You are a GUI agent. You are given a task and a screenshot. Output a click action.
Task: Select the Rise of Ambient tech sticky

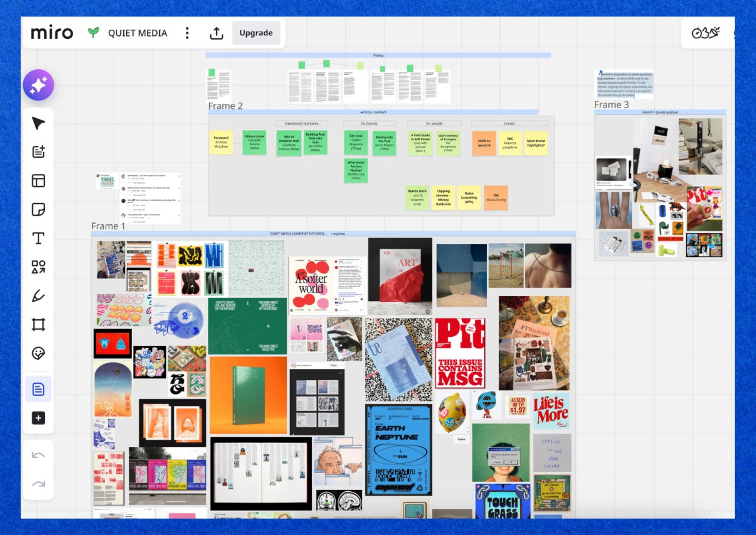point(289,143)
